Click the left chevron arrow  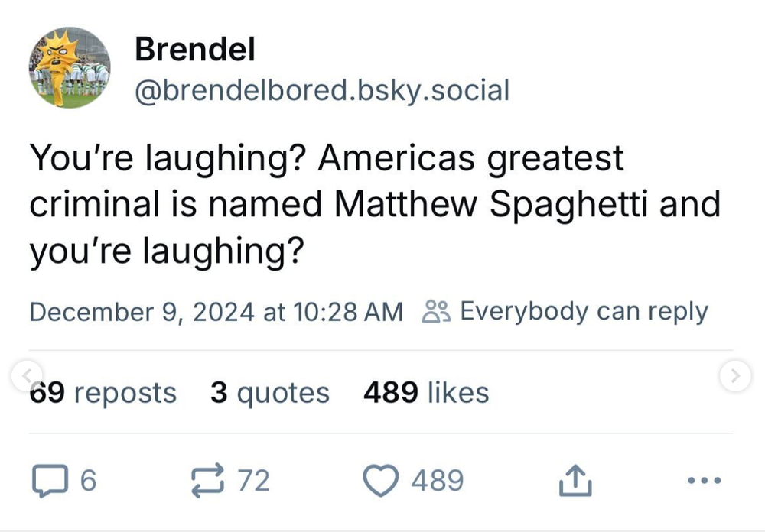pyautogui.click(x=27, y=376)
